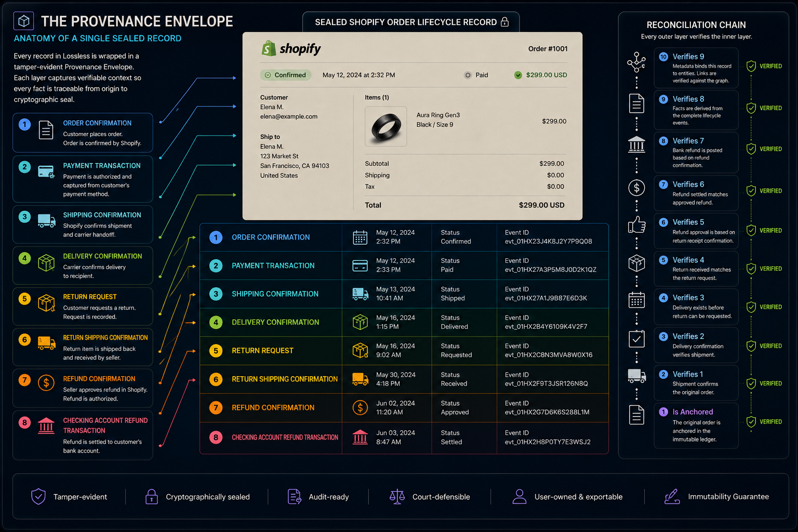The width and height of the screenshot is (798, 532).
Task: Select the REFUND CONFIRMATION table row label
Action: pyautogui.click(x=273, y=408)
